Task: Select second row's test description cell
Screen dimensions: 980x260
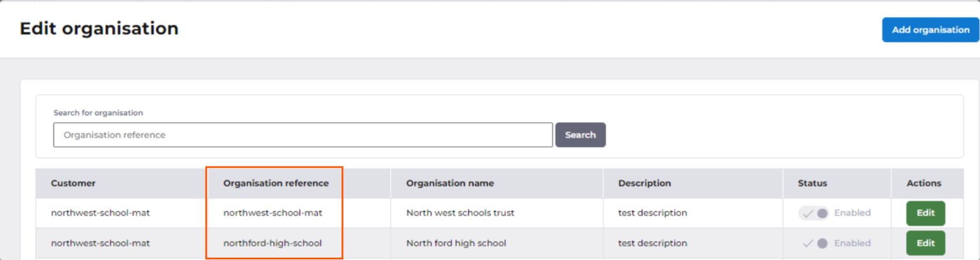Action: 652,243
